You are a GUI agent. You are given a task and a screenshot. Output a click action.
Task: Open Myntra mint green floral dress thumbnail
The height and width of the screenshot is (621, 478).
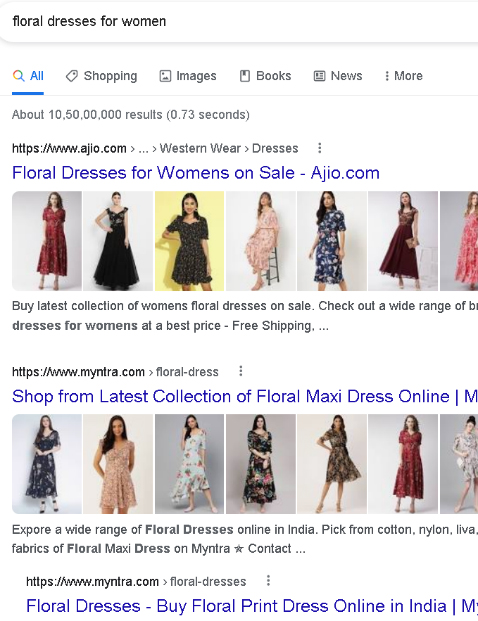(189, 464)
